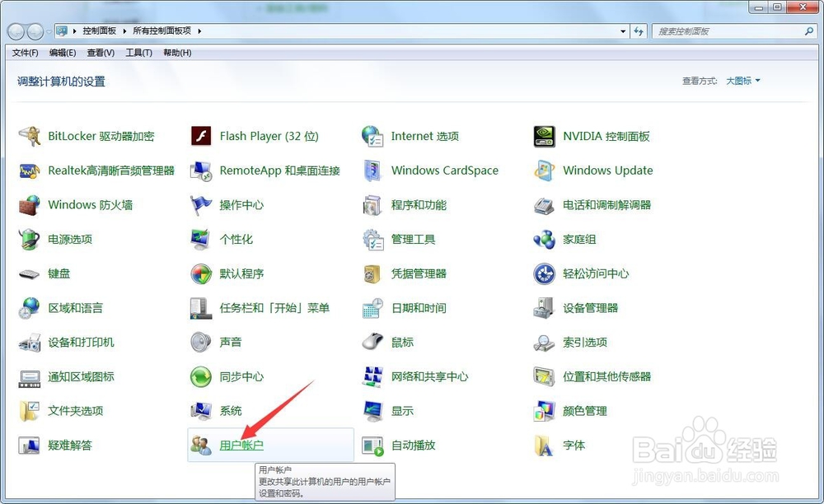Click the 电话和调制解调器 icon
The image size is (824, 504).
(544, 205)
